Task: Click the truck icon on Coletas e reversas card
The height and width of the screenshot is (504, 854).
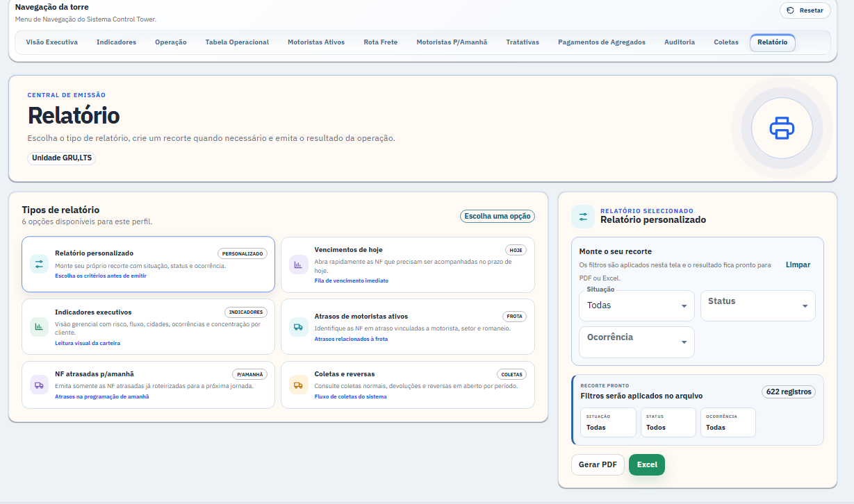Action: coord(298,385)
